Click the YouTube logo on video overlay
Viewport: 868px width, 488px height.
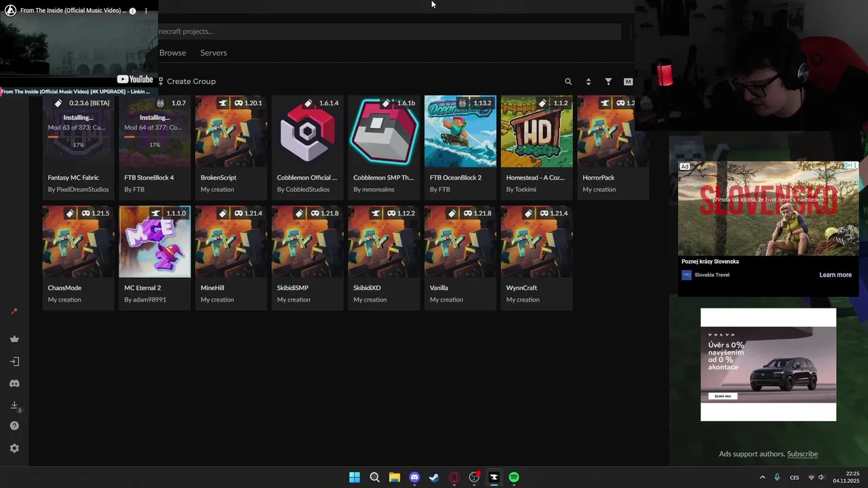(135, 79)
